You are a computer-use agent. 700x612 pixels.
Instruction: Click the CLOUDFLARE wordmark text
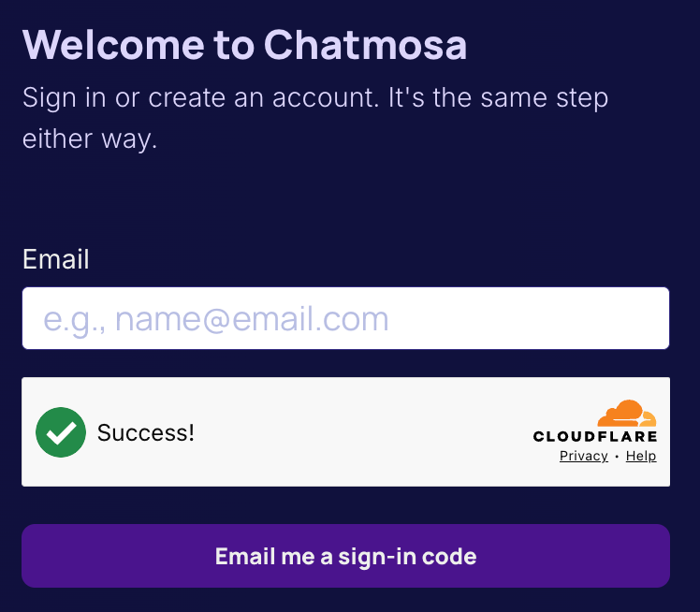595,436
